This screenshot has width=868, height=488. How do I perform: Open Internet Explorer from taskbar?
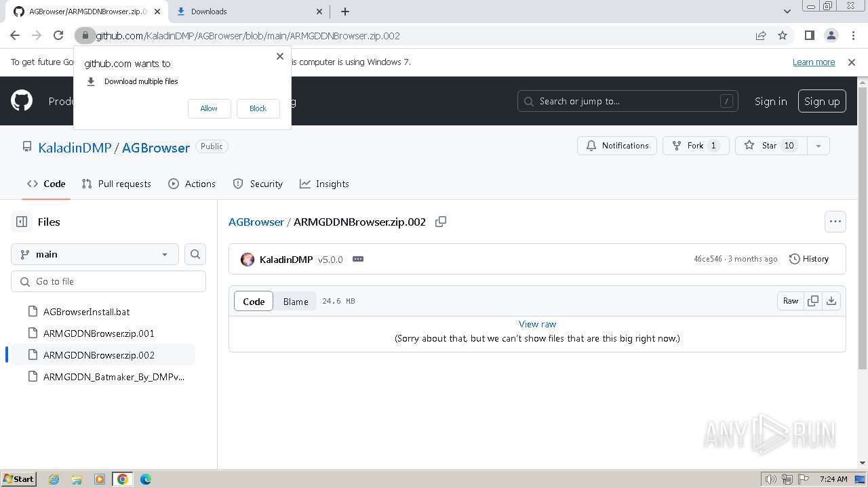click(x=54, y=479)
